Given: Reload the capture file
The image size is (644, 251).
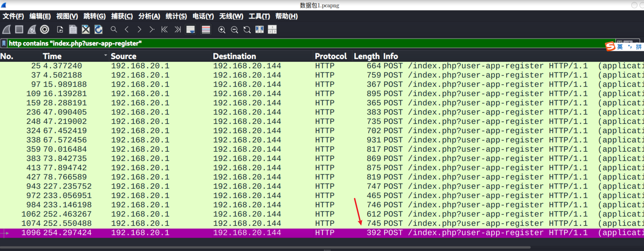Looking at the screenshot, I should (x=98, y=30).
